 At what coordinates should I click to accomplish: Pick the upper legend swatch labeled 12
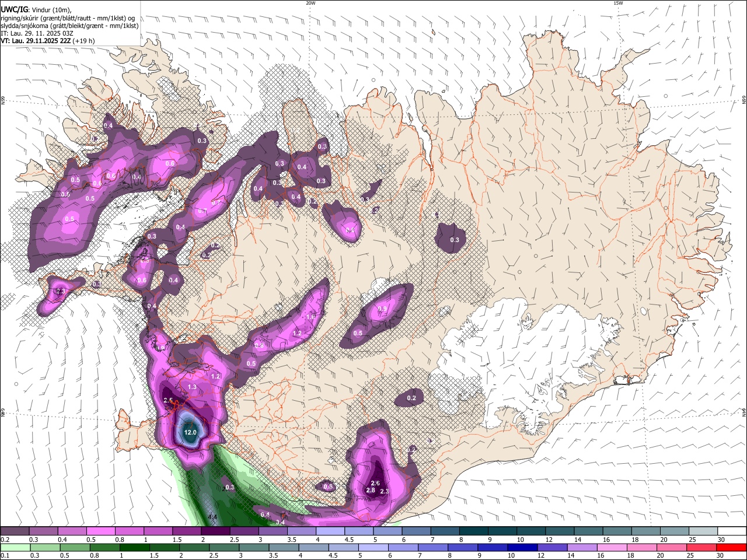[560, 531]
